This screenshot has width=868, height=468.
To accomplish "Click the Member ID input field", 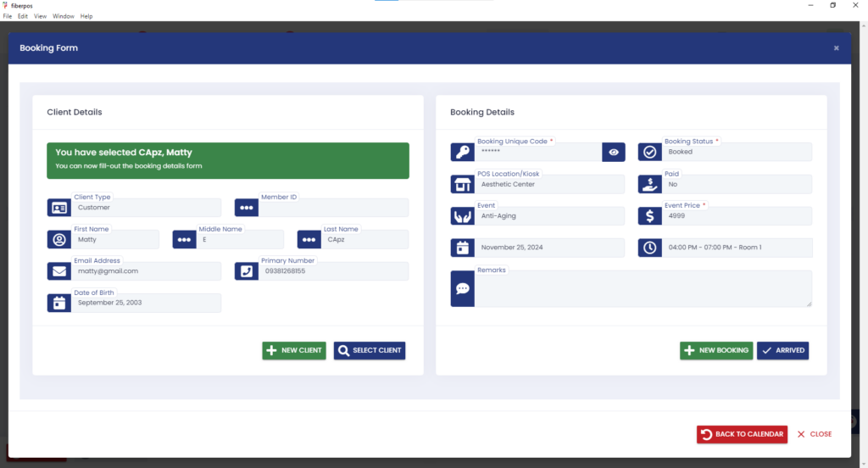I will point(334,208).
